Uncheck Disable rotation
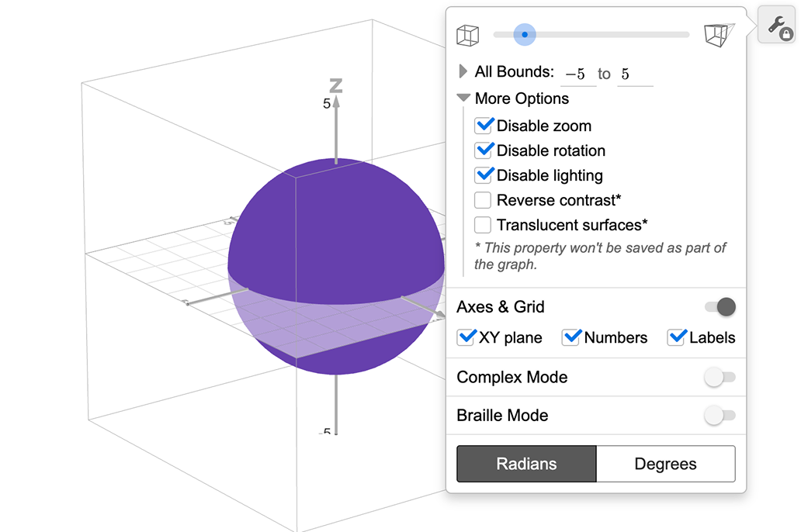The height and width of the screenshot is (532, 801). (484, 150)
